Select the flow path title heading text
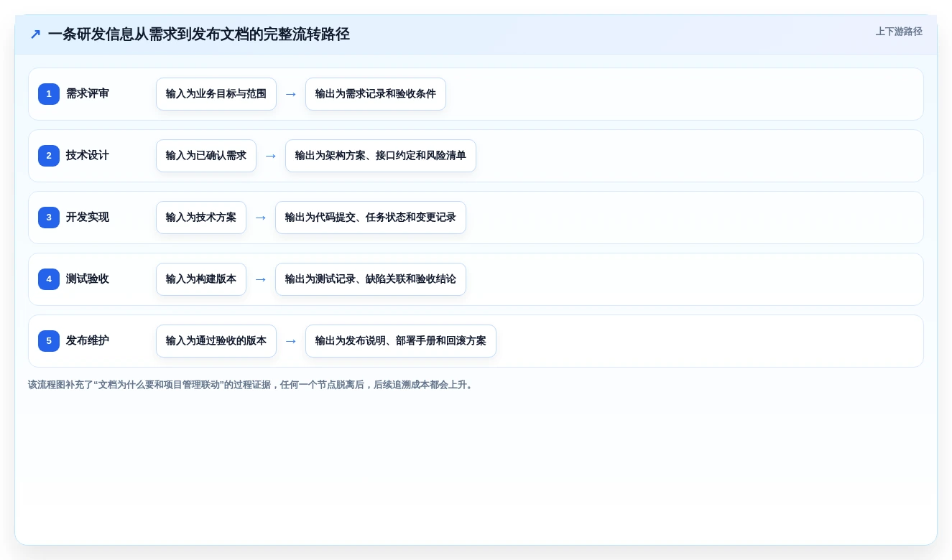The width and height of the screenshot is (952, 560). (x=199, y=34)
